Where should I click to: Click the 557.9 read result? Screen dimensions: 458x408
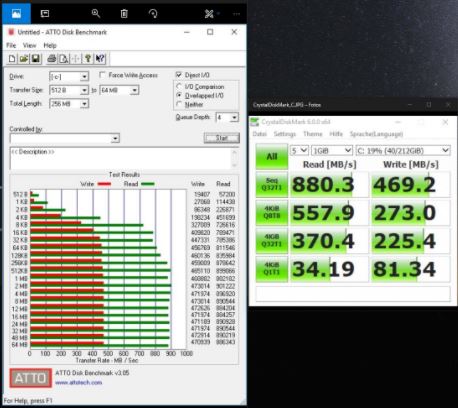pos(329,213)
